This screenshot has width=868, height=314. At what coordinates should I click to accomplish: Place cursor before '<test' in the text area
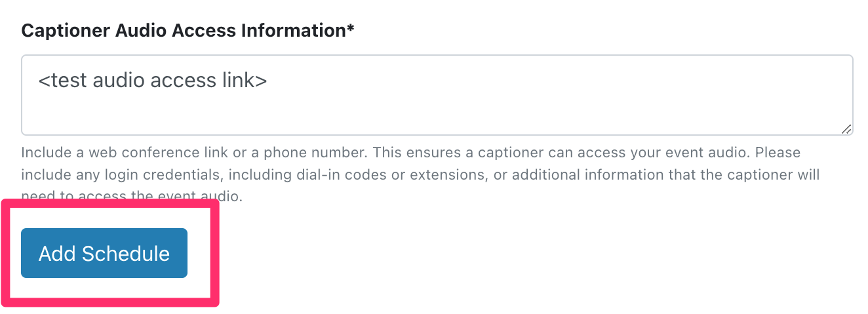point(38,80)
